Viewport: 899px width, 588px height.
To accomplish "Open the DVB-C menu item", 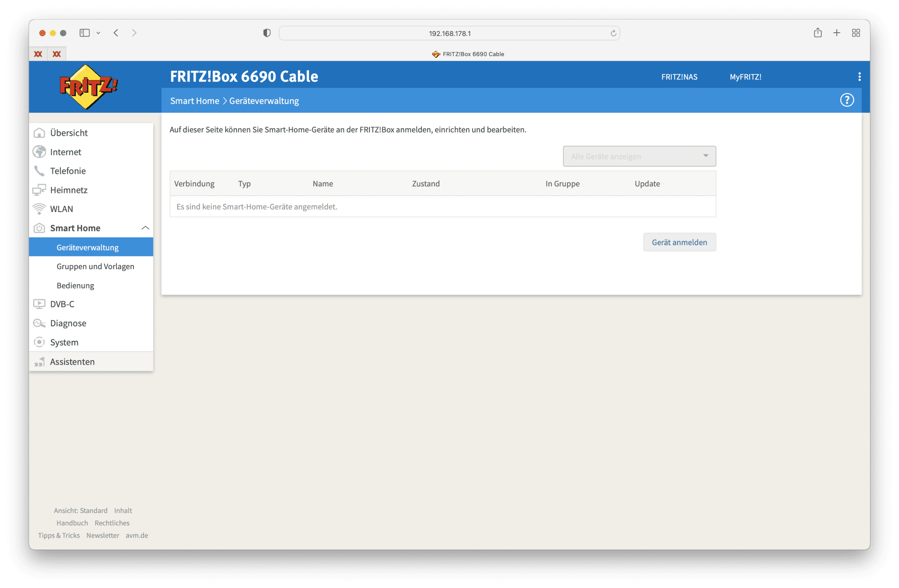I will pyautogui.click(x=91, y=304).
